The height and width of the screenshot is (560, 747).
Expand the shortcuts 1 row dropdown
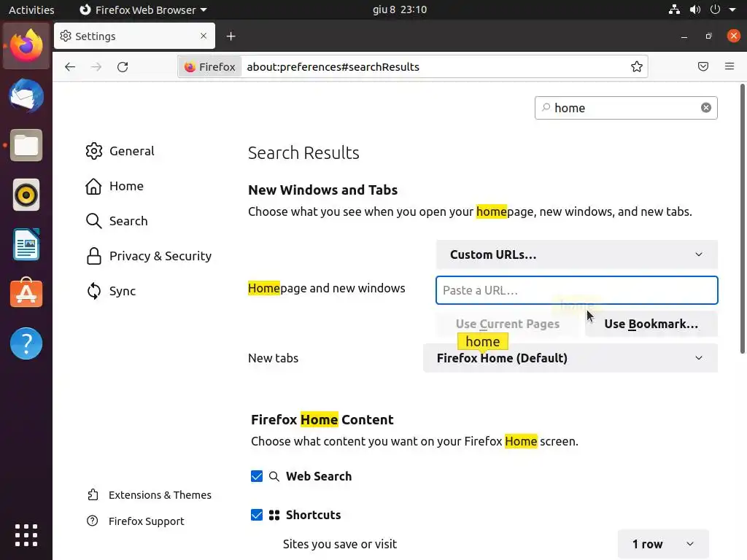[x=662, y=544]
